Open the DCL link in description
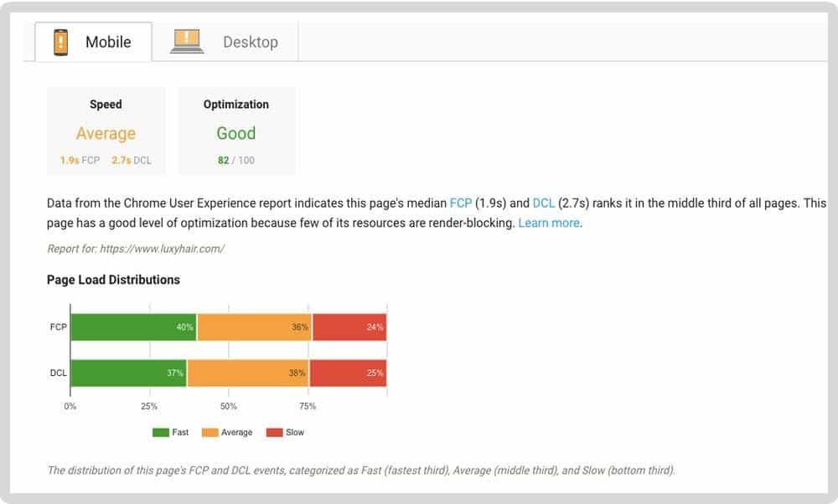 544,203
